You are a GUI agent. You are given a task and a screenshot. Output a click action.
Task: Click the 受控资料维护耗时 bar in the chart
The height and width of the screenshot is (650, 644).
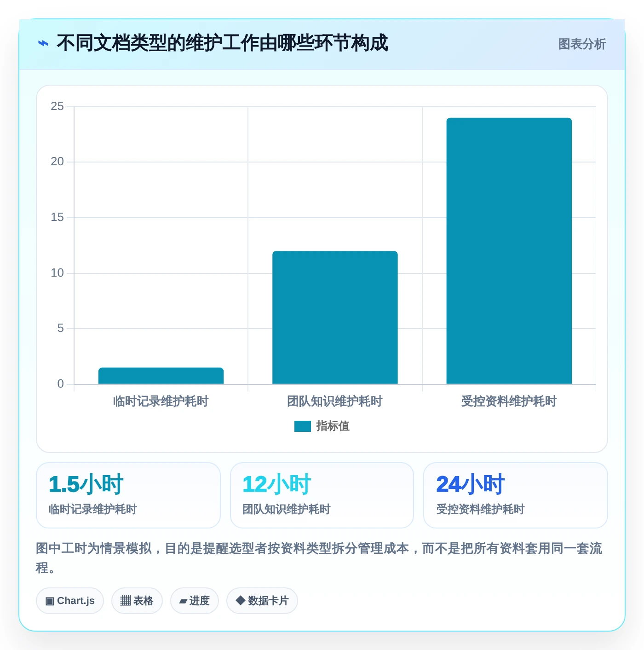point(509,251)
